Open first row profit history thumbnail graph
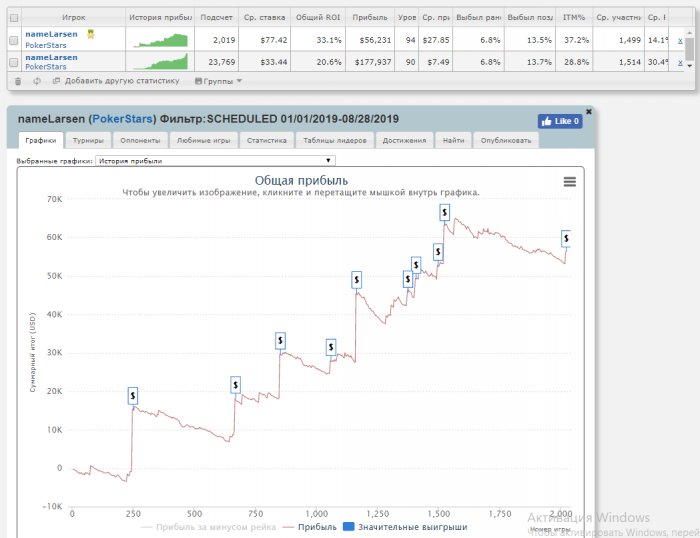 point(161,40)
